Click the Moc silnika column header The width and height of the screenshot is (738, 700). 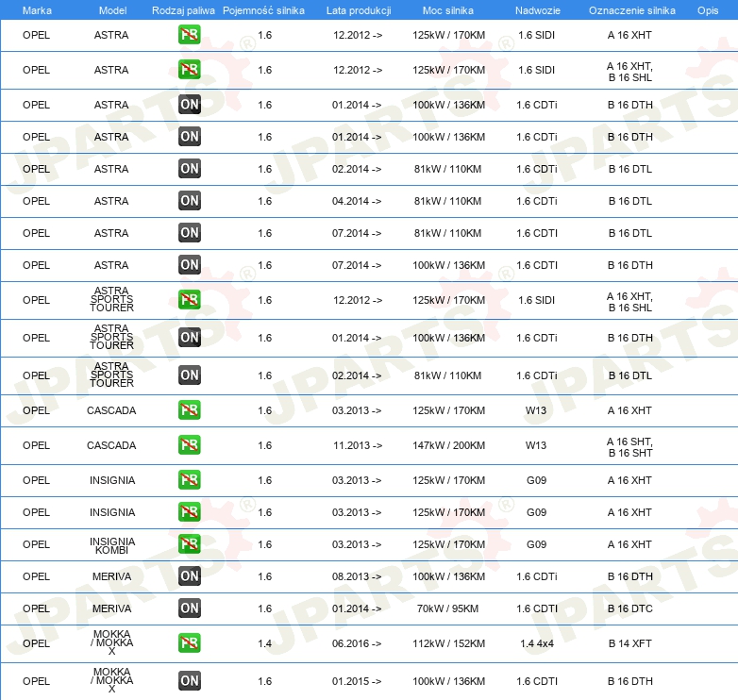click(448, 10)
